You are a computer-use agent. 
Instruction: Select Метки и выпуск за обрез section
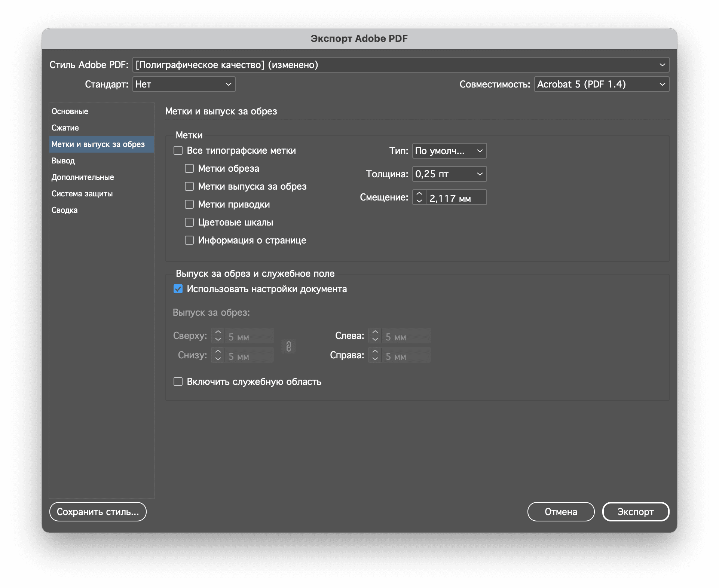click(x=102, y=144)
